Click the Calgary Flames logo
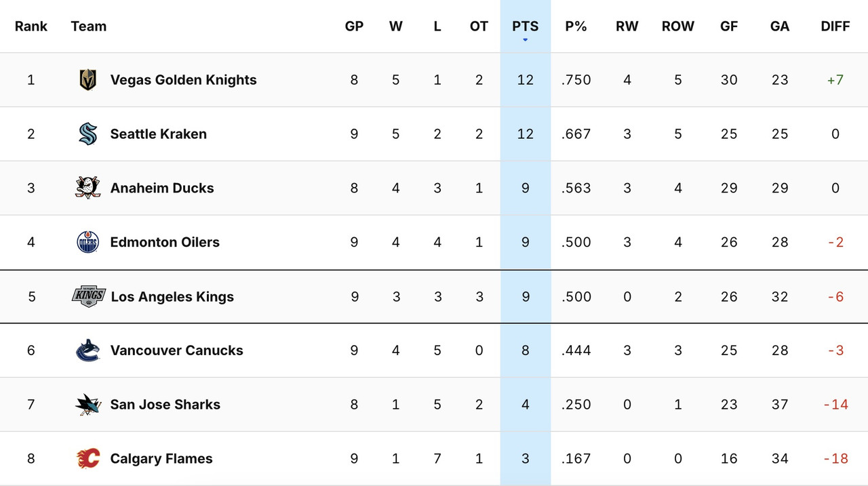This screenshot has height=486, width=868. 87,458
